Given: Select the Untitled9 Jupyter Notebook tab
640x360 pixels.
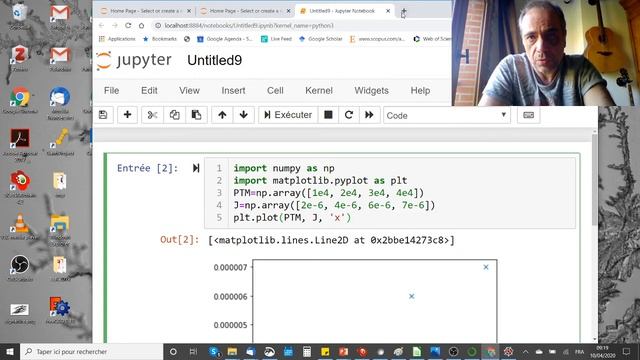Looking at the screenshot, I should (x=341, y=11).
